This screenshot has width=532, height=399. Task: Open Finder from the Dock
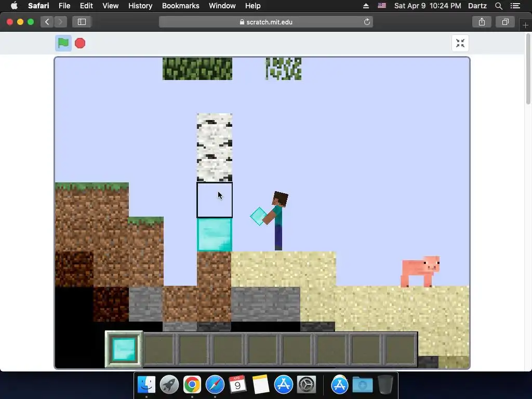[x=147, y=384]
